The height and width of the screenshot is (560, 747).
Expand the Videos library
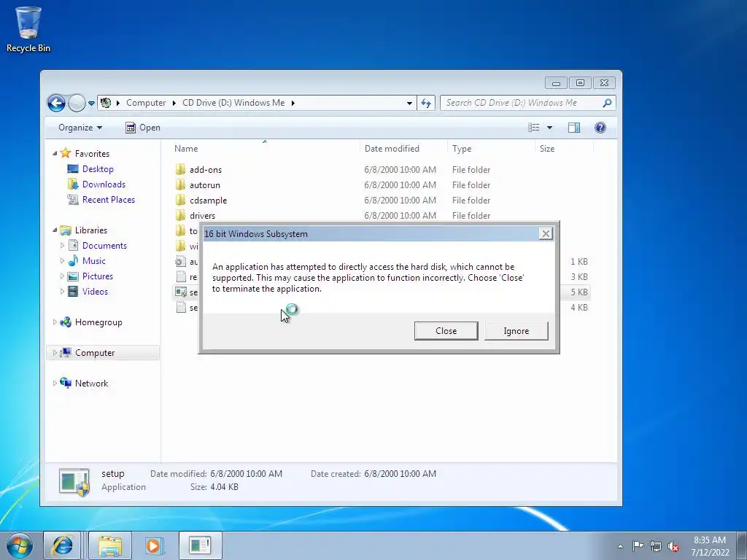point(62,292)
